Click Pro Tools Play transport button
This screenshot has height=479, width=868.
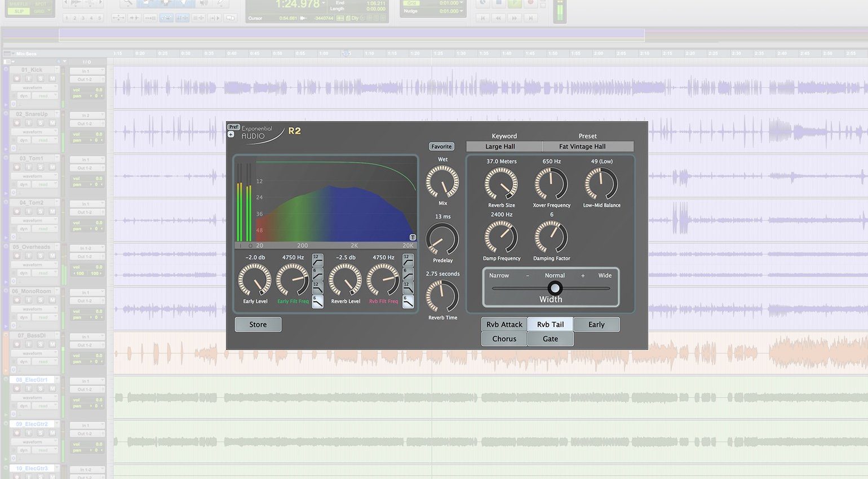(515, 3)
